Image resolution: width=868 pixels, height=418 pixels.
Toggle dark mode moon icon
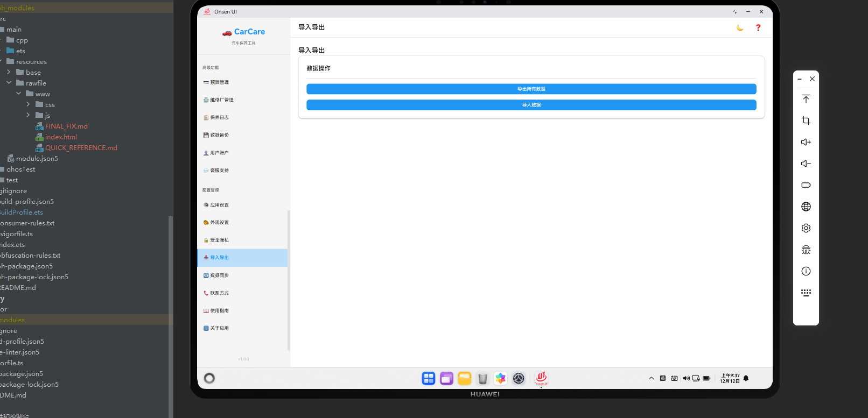740,27
